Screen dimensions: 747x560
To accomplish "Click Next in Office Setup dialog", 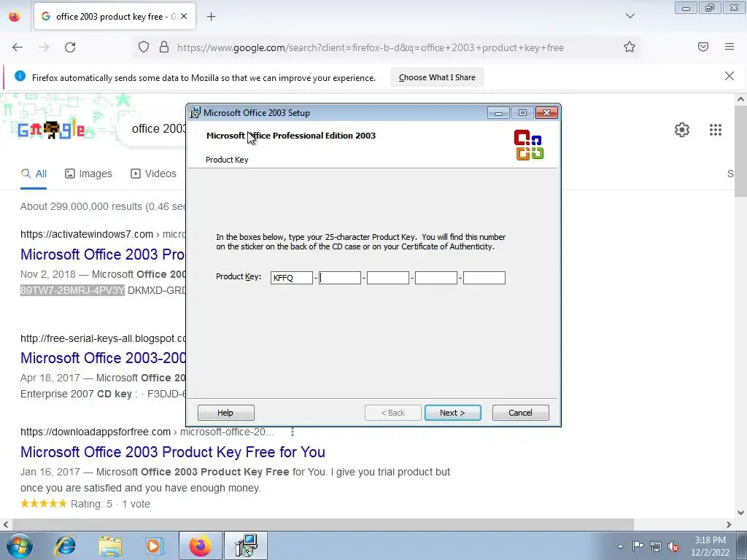I will click(x=452, y=413).
